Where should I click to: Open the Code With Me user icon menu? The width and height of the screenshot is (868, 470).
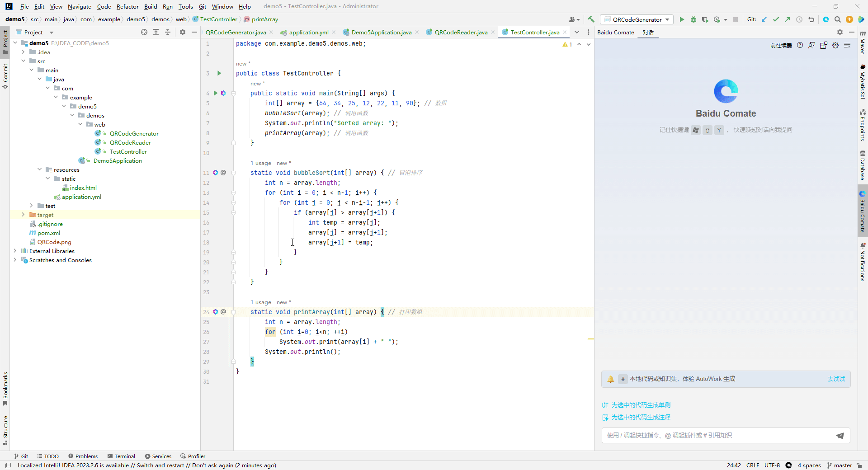tap(574, 19)
